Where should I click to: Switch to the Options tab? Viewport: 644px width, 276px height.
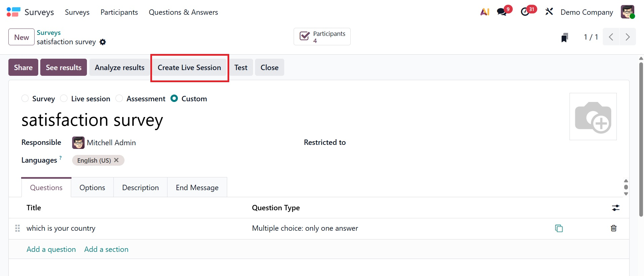pos(92,187)
